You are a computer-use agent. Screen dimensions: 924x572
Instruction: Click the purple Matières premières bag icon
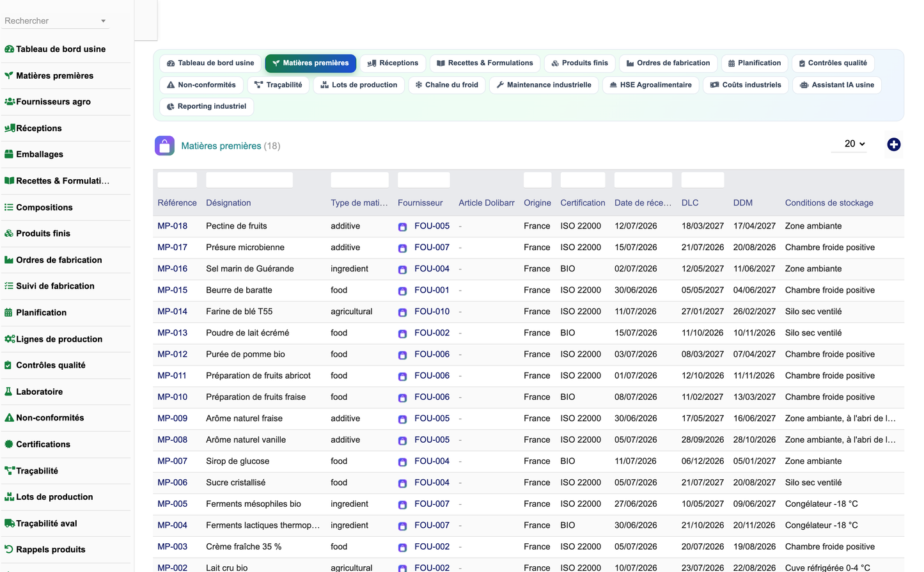(x=164, y=146)
